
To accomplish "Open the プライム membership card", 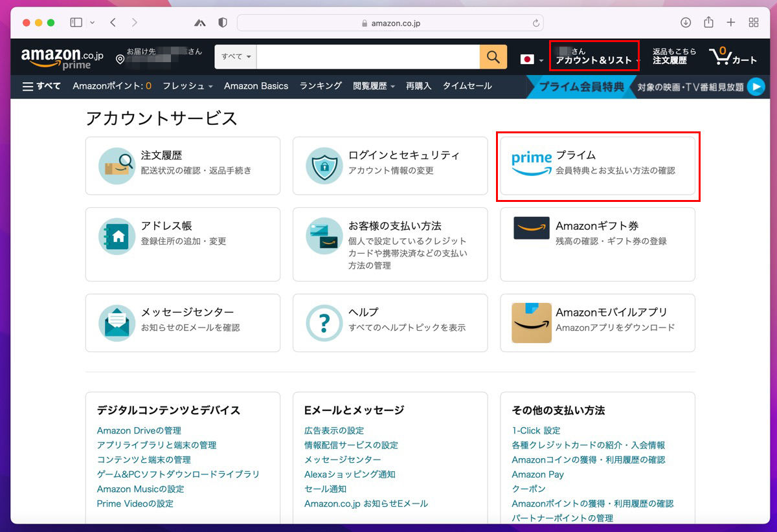I will pos(598,166).
